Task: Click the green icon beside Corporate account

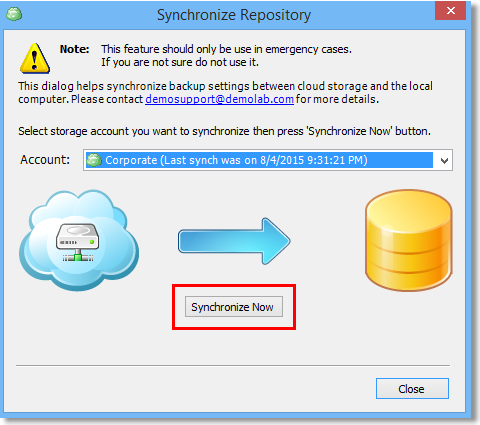Action: [94, 160]
